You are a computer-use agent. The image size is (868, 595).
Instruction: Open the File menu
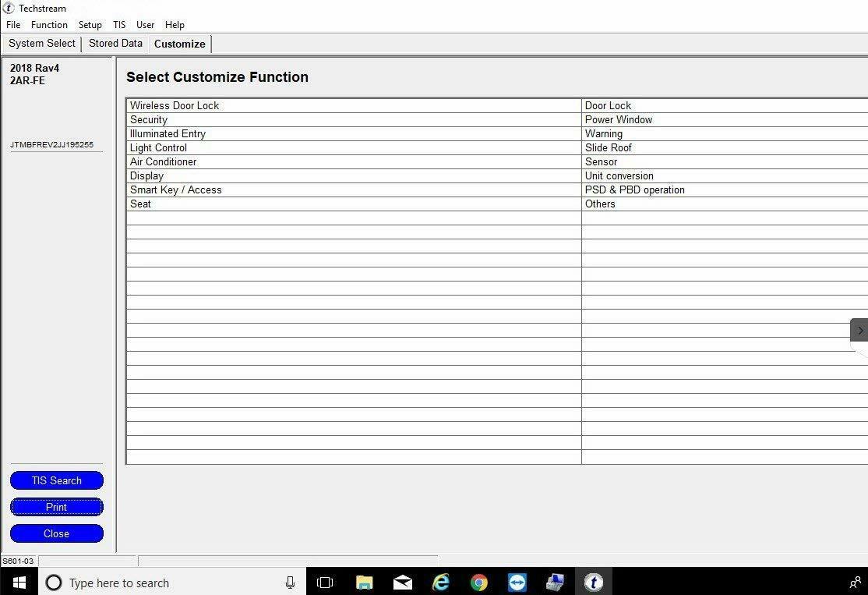pyautogui.click(x=13, y=25)
